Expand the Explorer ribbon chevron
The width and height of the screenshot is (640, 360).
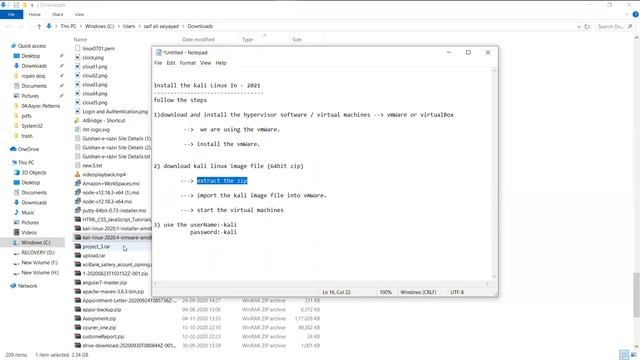click(627, 14)
